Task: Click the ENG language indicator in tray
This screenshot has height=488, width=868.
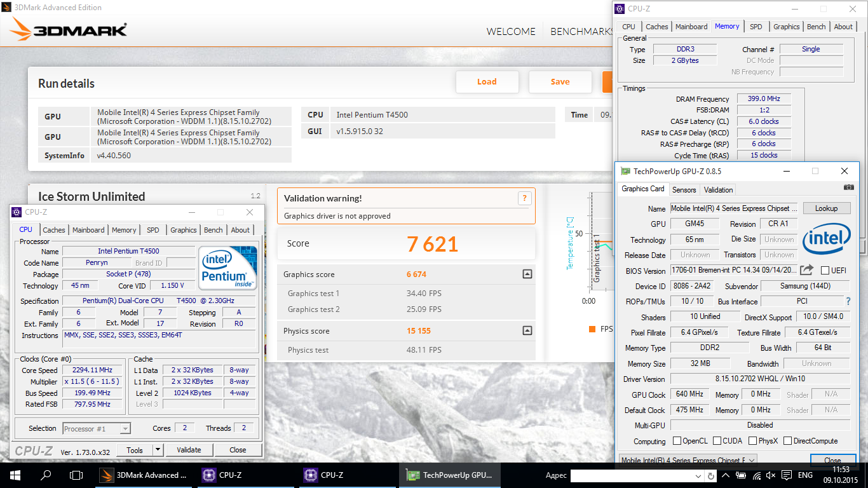Action: 805,475
